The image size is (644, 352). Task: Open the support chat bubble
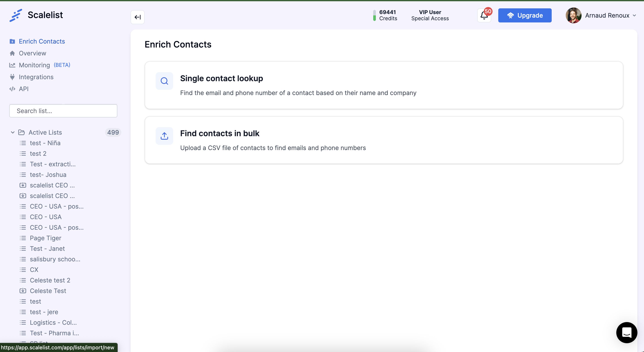pyautogui.click(x=626, y=333)
